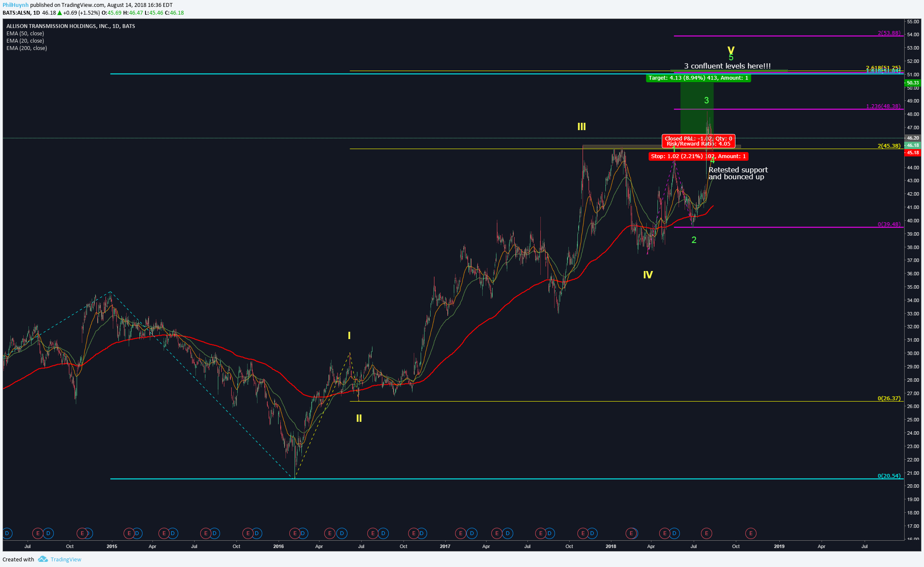
Task: Click the earnings marker near late July 2016
Action: tap(373, 533)
